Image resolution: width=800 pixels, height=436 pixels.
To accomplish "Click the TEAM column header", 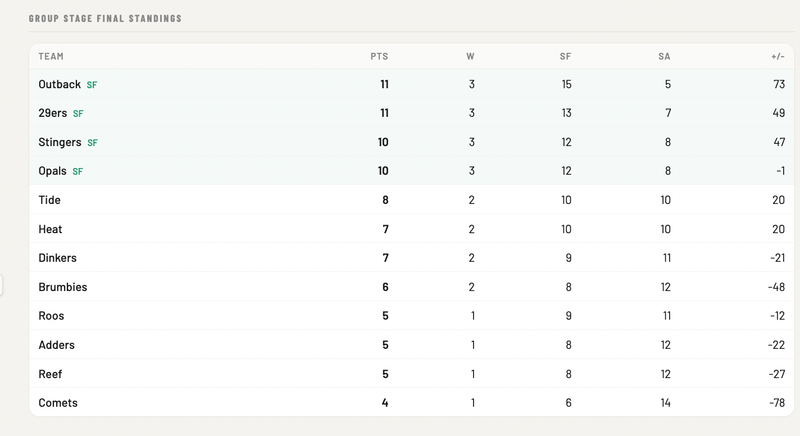I will click(51, 57).
